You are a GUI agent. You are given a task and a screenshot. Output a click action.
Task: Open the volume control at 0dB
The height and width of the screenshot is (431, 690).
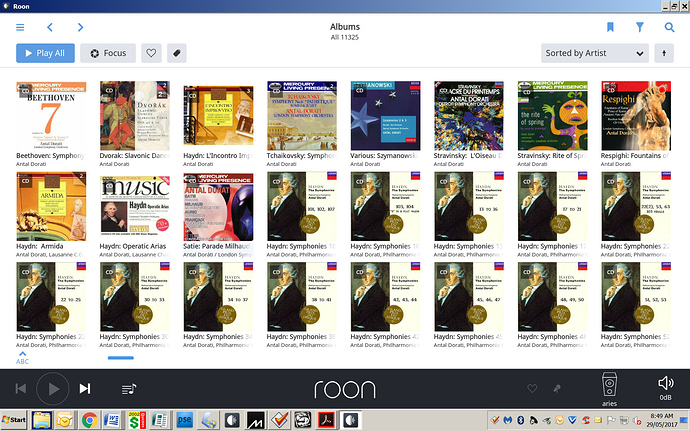665,388
